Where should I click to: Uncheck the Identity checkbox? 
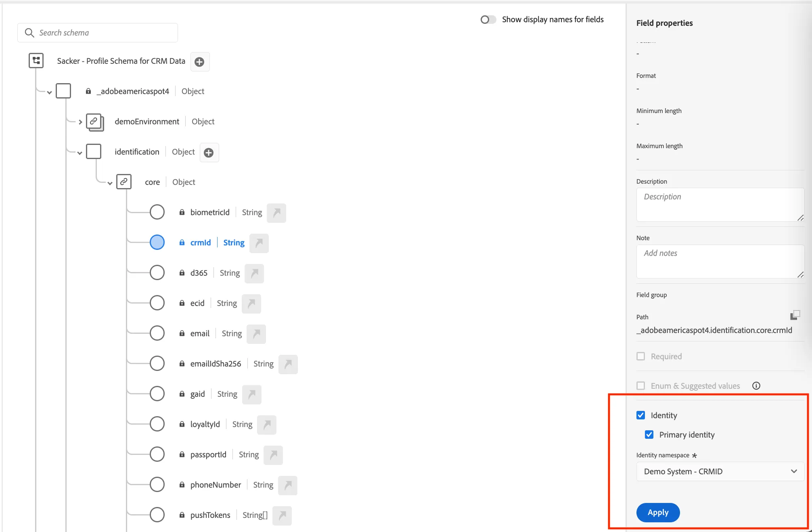[x=640, y=415]
